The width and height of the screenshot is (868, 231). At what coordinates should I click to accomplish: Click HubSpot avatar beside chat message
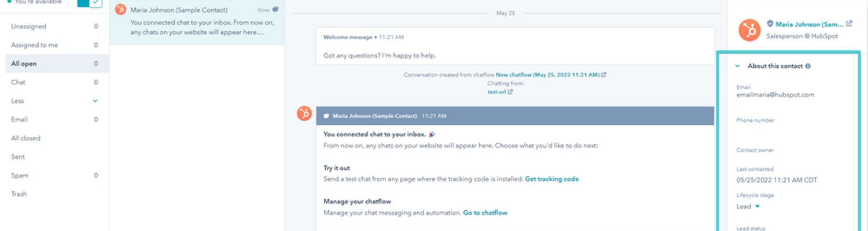304,114
